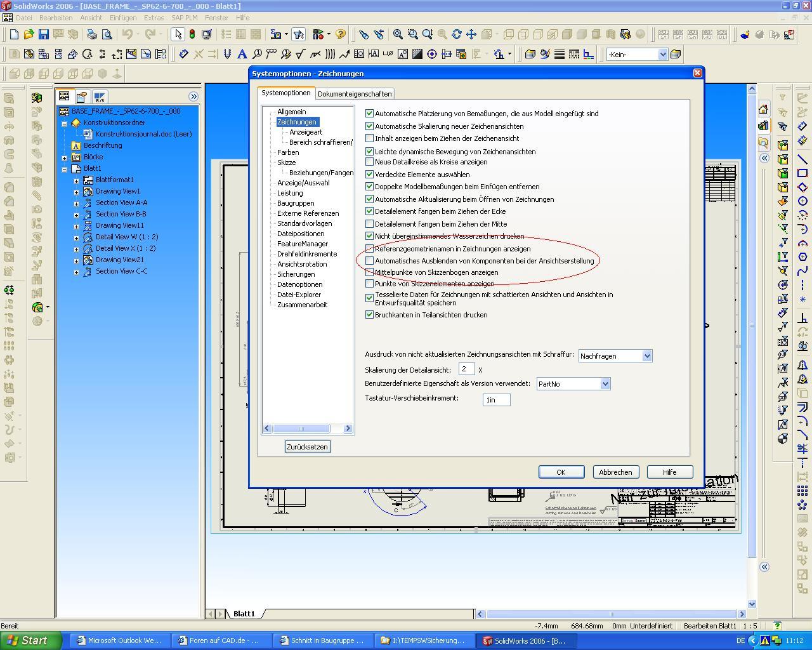Screen dimensions: 812x650
Task: Click the Save diskette icon
Action: coord(44,34)
